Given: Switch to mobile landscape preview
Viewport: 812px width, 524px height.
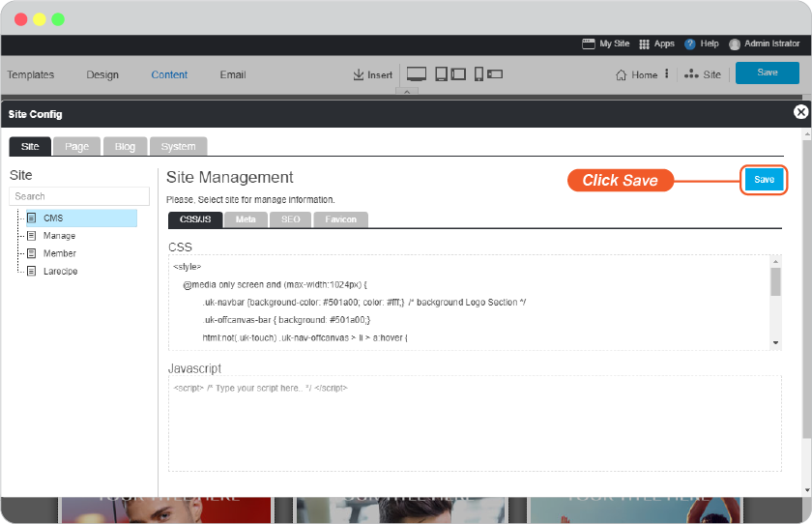Looking at the screenshot, I should coord(495,74).
